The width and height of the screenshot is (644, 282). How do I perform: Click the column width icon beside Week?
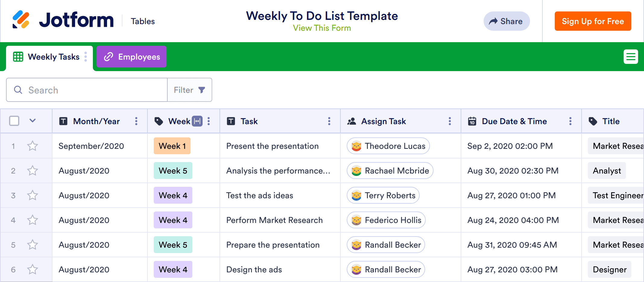tap(197, 121)
